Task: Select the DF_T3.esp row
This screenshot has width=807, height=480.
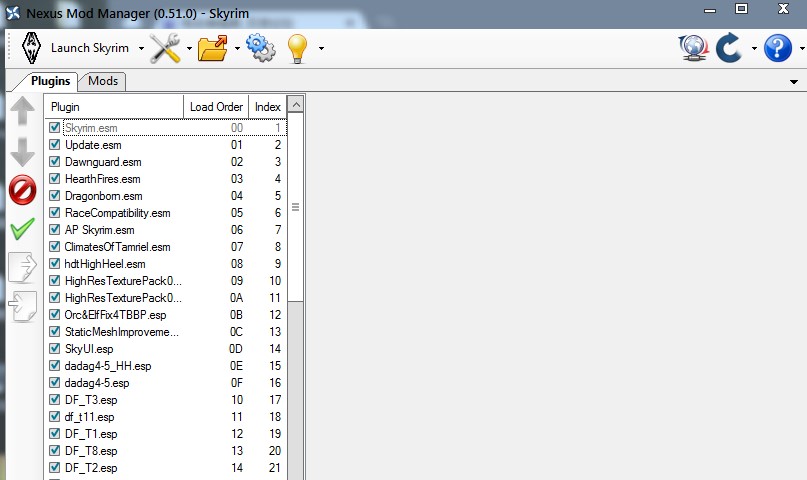Action: point(166,400)
